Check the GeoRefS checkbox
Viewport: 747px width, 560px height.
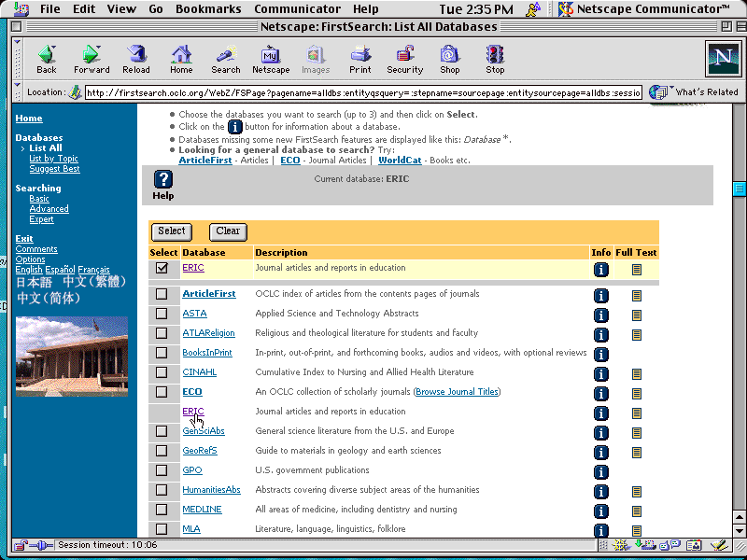pos(162,451)
